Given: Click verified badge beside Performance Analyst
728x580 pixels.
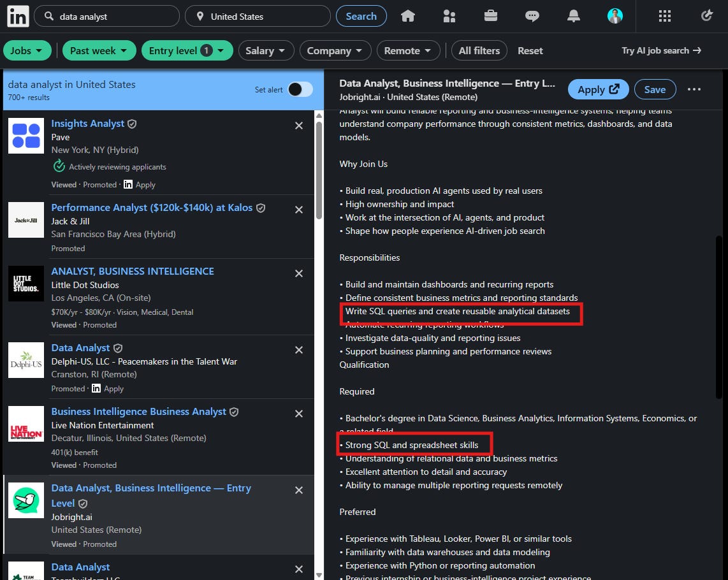Looking at the screenshot, I should point(261,208).
